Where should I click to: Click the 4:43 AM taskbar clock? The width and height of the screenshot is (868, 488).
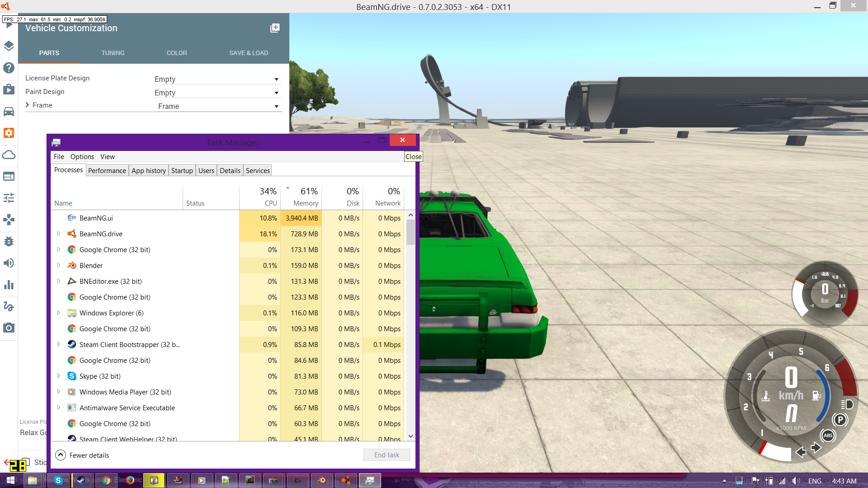[844, 481]
